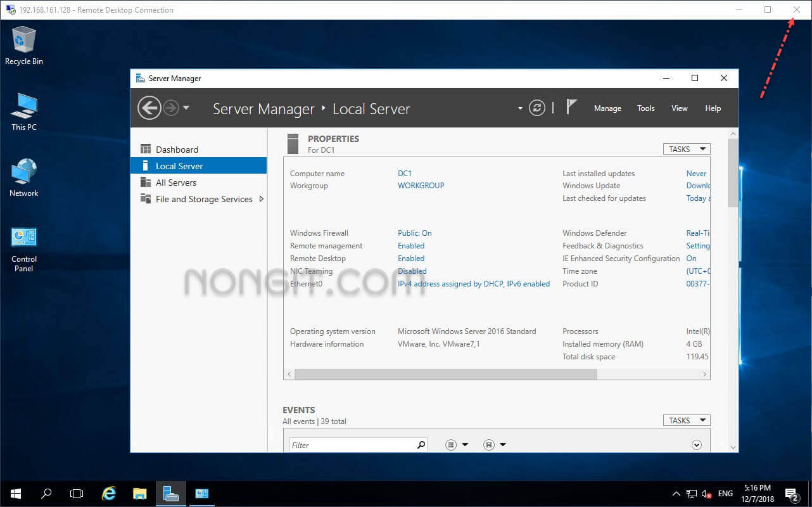Click the back navigation arrow
The image size is (812, 507).
(x=149, y=108)
